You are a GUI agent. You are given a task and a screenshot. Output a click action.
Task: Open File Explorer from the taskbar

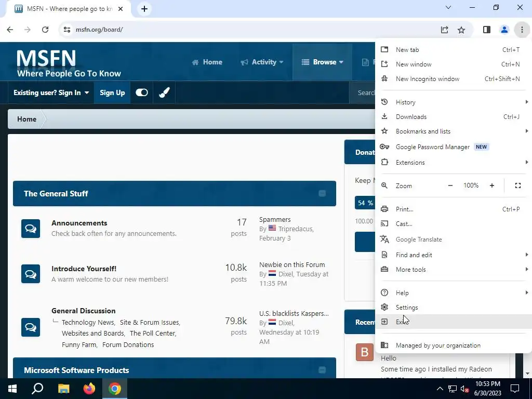pos(63,389)
